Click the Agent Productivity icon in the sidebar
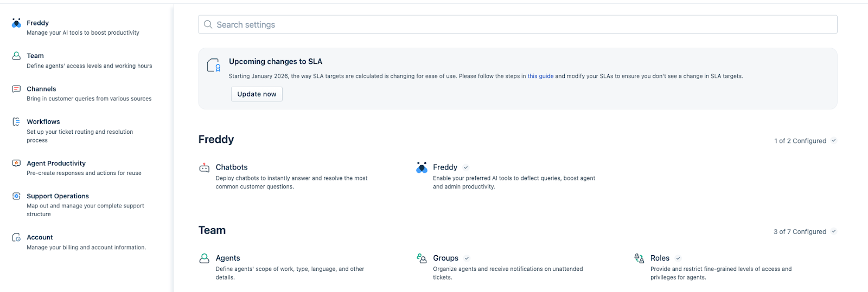The image size is (868, 292). 16,163
